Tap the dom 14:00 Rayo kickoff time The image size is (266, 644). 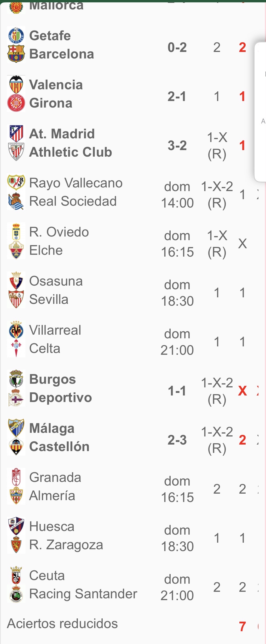[177, 195]
